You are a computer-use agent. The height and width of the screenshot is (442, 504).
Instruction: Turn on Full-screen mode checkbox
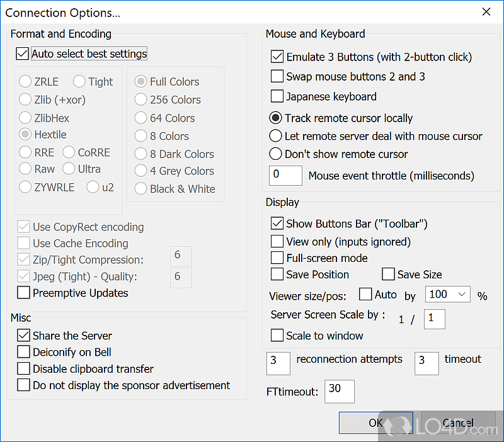coord(277,258)
